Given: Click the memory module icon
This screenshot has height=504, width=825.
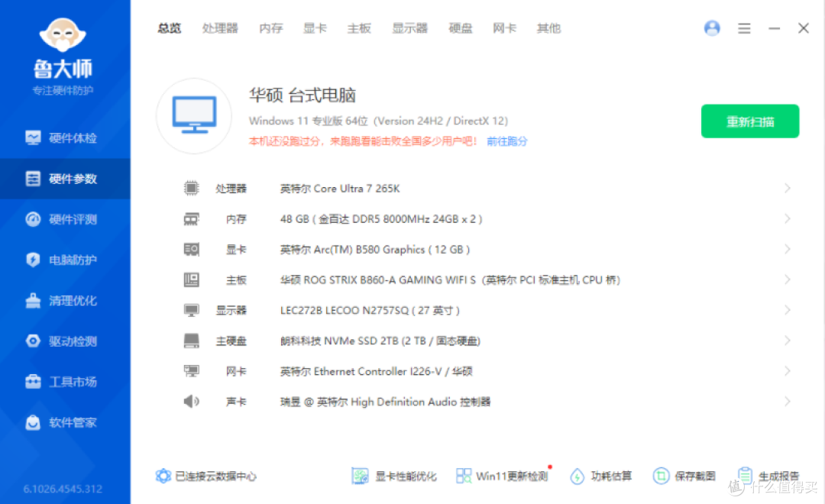Looking at the screenshot, I should tap(191, 219).
